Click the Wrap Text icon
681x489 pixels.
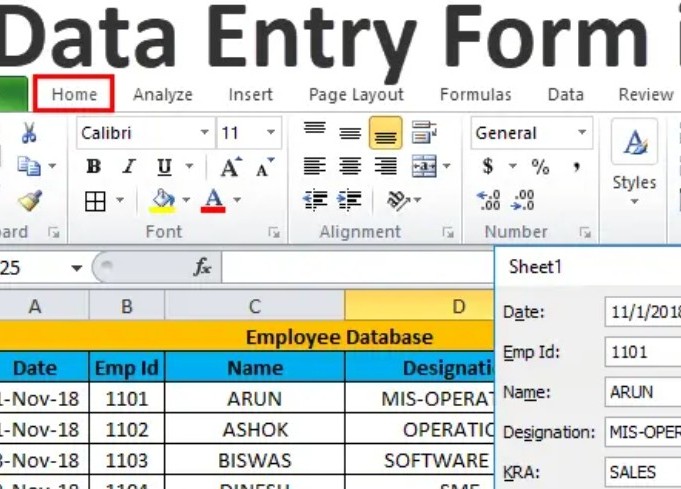[x=424, y=132]
